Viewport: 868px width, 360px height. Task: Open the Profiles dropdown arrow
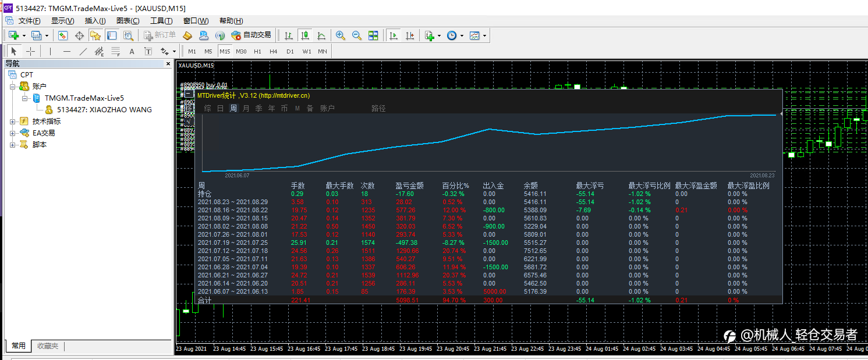[47, 35]
